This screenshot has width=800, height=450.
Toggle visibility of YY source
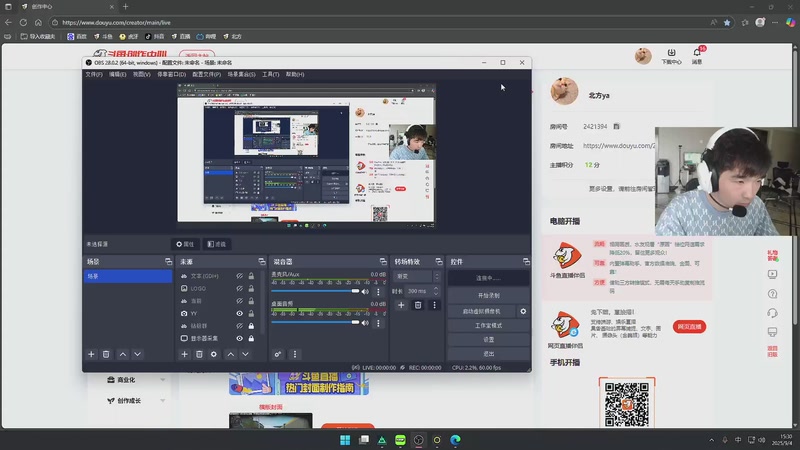click(239, 313)
